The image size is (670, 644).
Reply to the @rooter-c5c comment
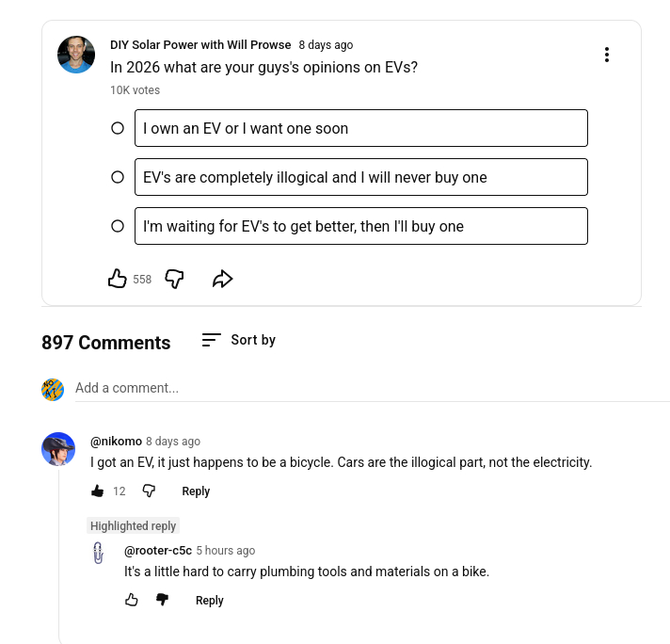209,601
